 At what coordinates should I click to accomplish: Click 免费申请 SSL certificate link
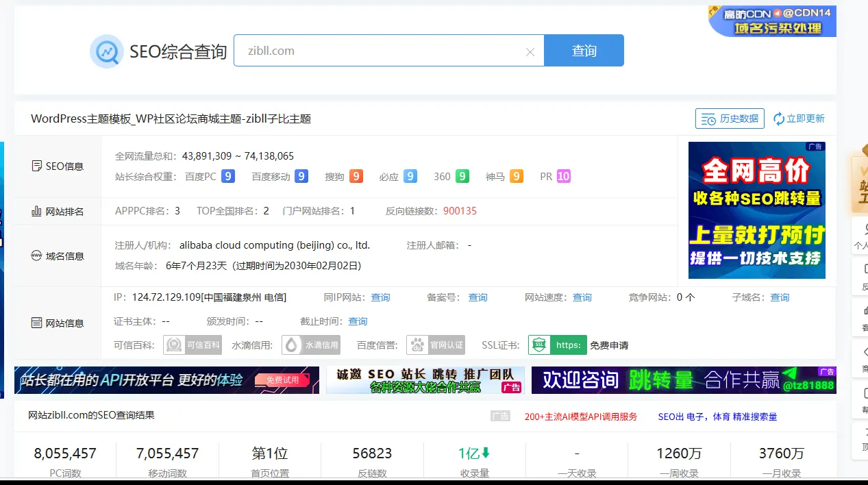pos(609,345)
